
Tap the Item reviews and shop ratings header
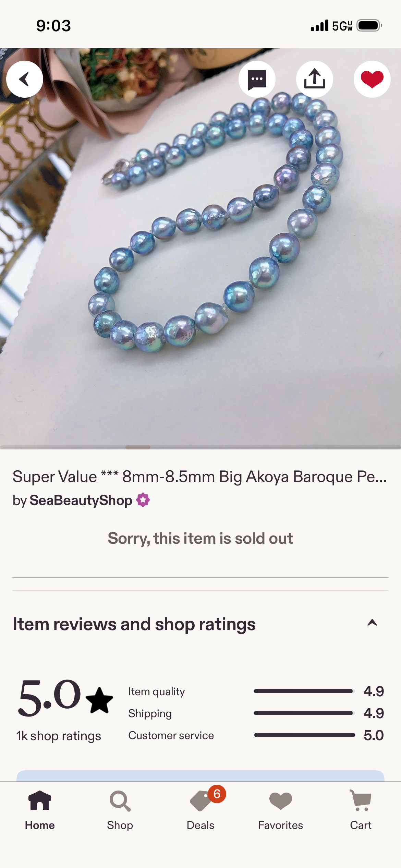pyautogui.click(x=134, y=624)
